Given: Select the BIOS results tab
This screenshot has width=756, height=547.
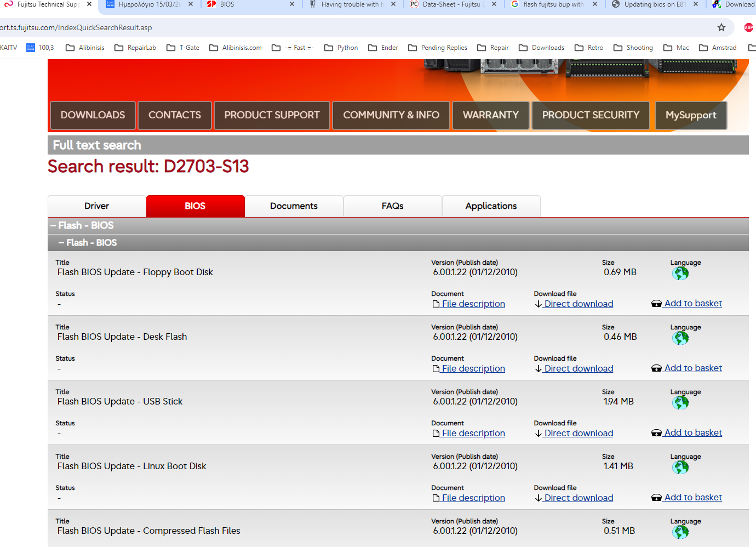Looking at the screenshot, I should coord(195,206).
